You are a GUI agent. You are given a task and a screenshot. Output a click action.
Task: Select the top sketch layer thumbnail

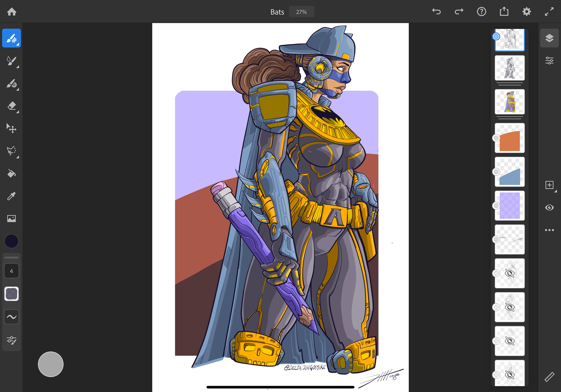pyautogui.click(x=510, y=39)
